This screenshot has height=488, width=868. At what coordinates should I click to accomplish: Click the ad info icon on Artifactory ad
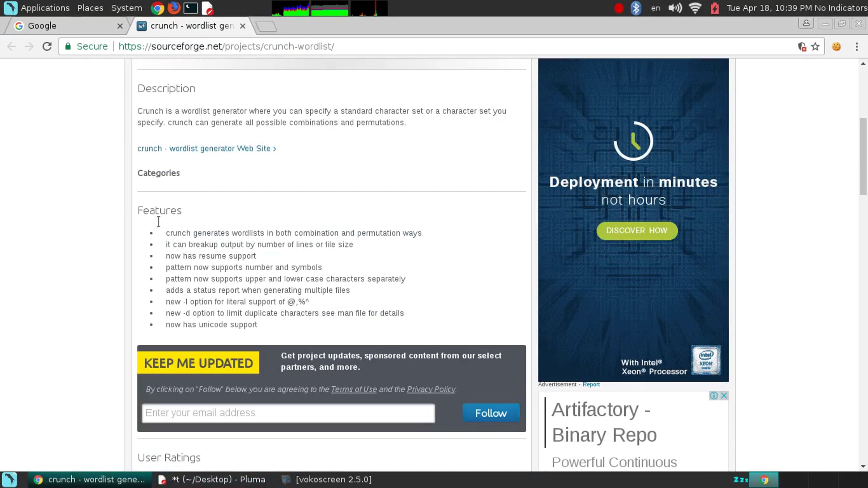point(714,395)
